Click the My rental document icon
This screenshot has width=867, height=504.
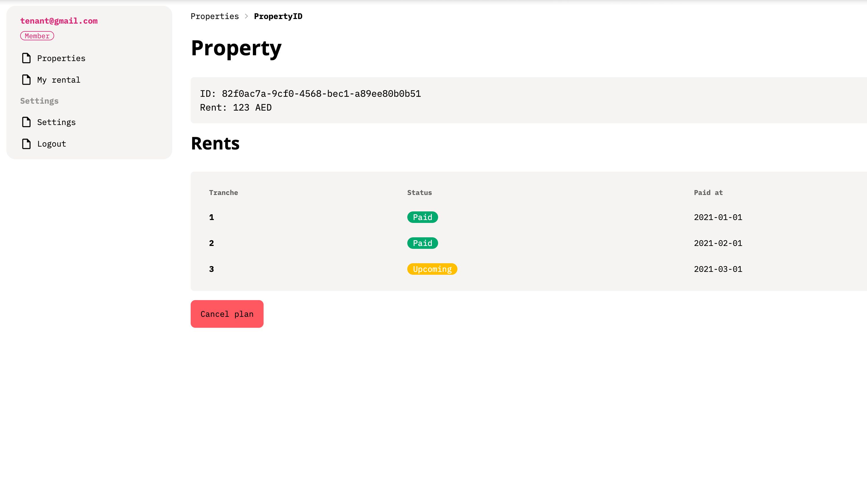pyautogui.click(x=26, y=79)
